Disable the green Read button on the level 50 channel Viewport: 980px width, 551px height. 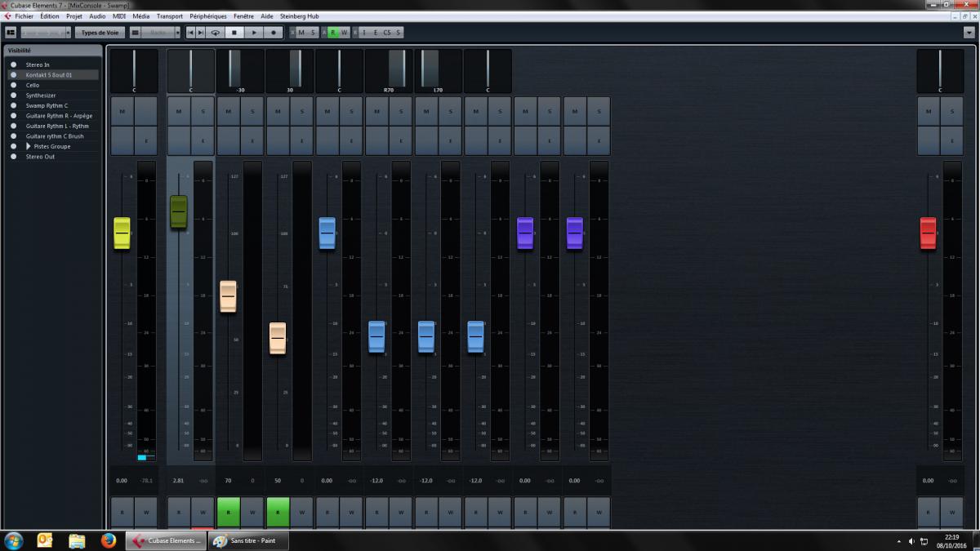coord(278,512)
